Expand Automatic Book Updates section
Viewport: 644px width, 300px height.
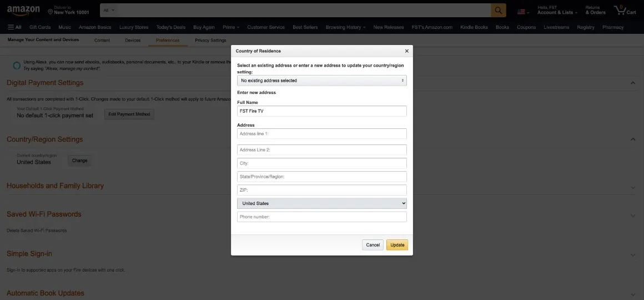point(633,294)
